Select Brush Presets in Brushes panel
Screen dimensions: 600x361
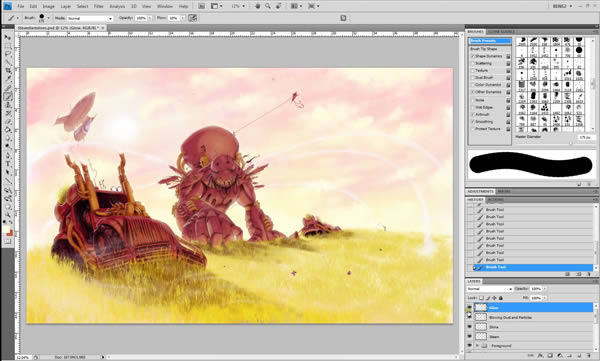pyautogui.click(x=490, y=41)
